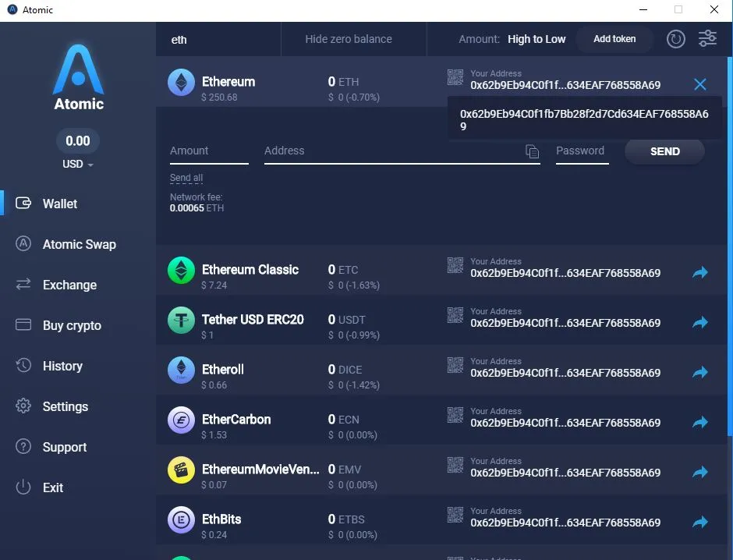Select the Ethereum Classic name
733x560 pixels.
click(x=250, y=270)
